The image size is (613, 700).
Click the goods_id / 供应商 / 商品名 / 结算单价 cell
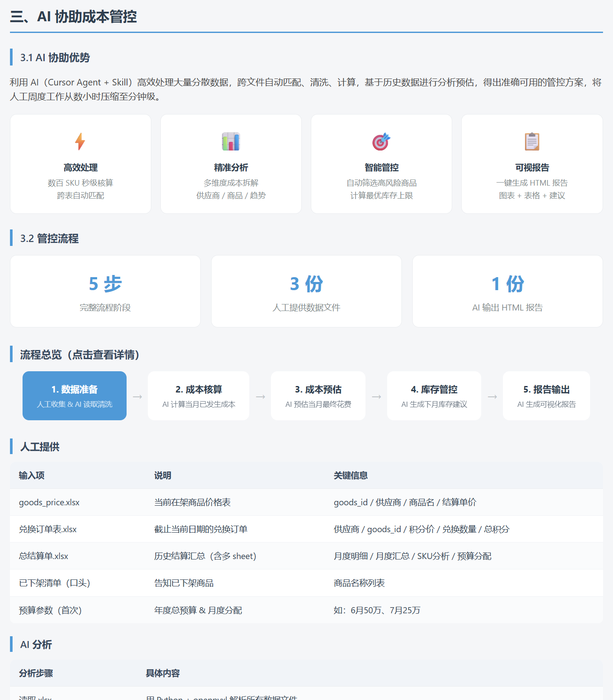(405, 502)
